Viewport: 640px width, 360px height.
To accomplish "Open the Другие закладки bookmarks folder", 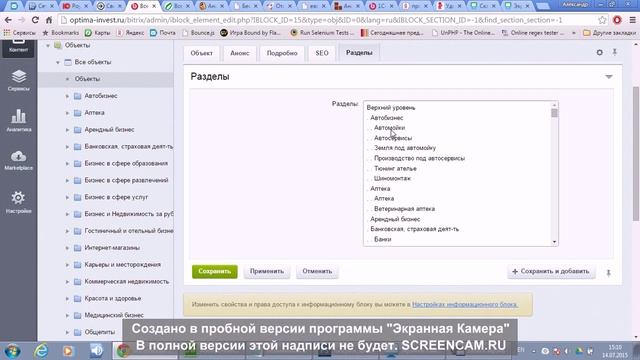I will tap(609, 33).
